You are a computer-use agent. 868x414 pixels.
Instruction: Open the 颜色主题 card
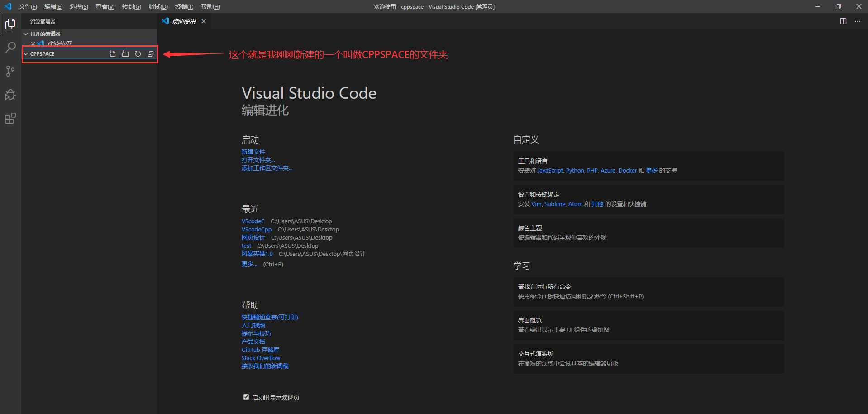649,233
